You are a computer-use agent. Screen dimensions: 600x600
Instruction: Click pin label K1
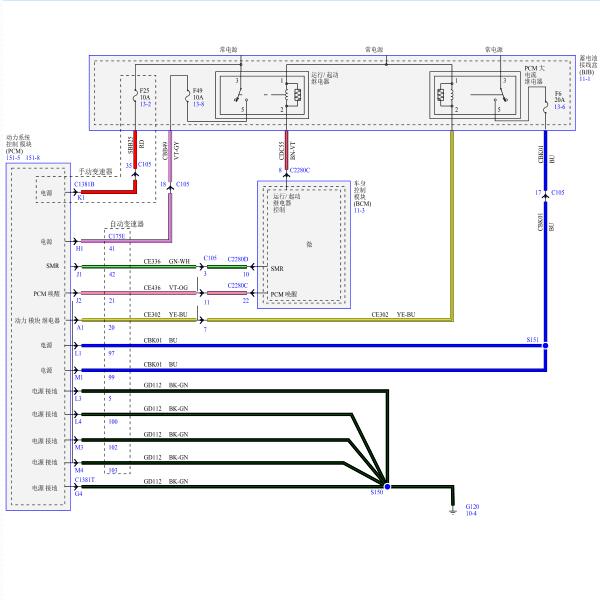coord(81,197)
